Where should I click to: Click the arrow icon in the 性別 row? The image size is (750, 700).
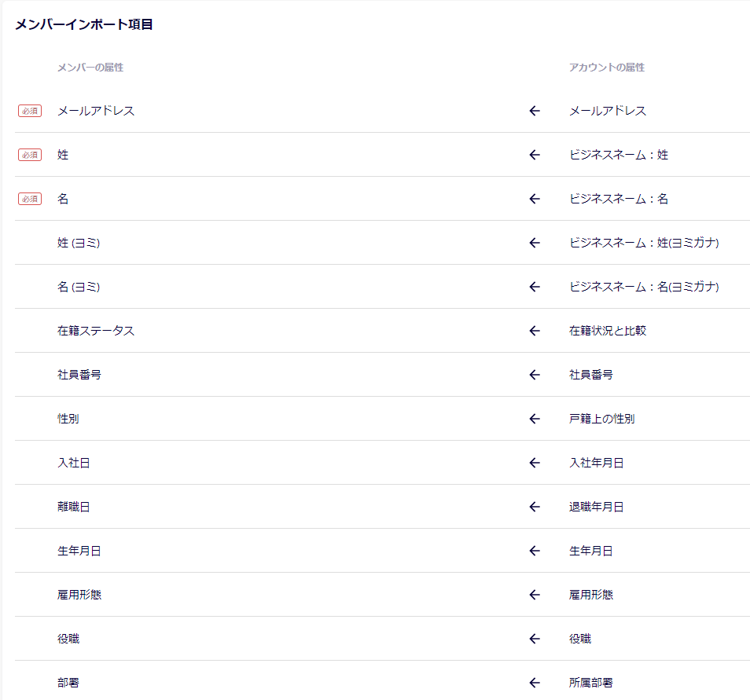(x=535, y=419)
